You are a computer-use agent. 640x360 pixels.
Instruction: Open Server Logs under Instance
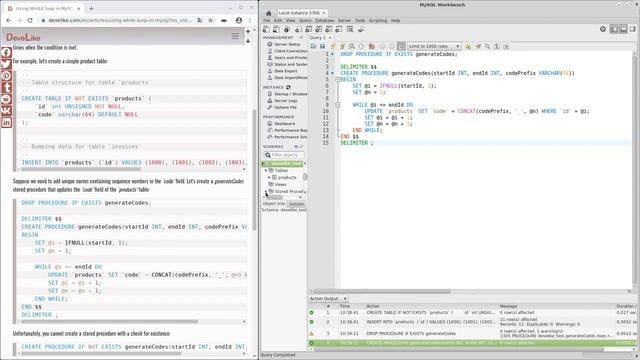coord(282,100)
